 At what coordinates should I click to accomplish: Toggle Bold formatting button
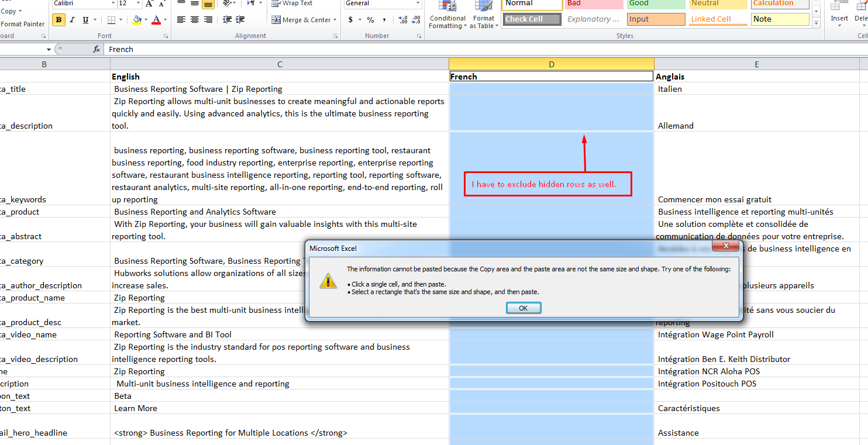click(x=58, y=20)
